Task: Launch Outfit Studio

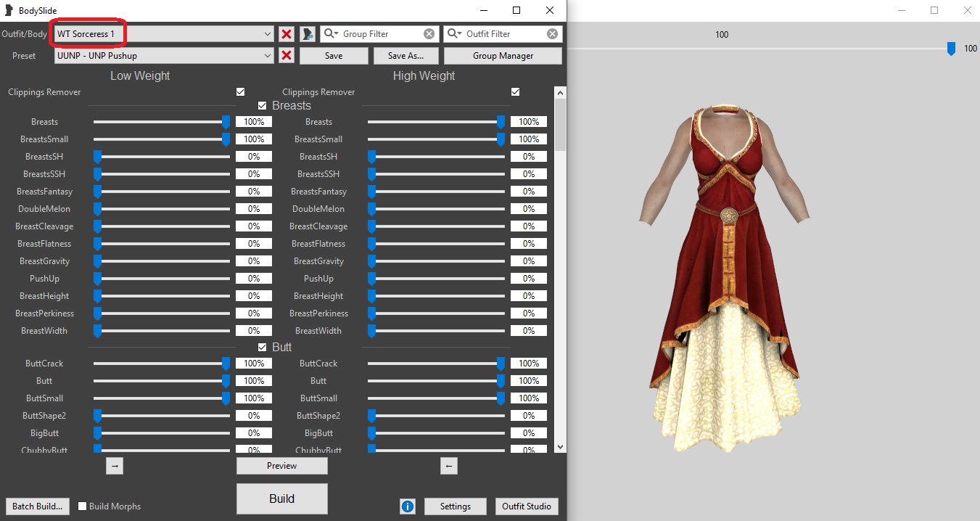Action: point(527,506)
